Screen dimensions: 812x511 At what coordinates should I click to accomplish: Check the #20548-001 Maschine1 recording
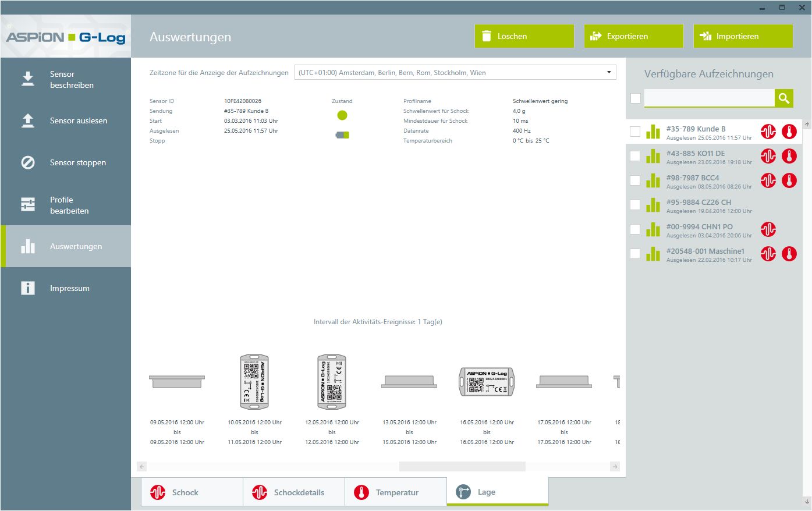635,254
